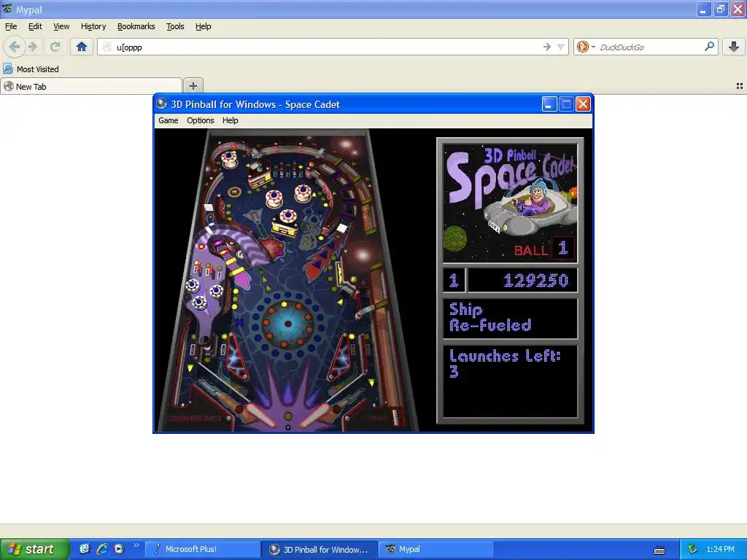Open the View menu in Mypal
The width and height of the screenshot is (747, 560).
61,26
